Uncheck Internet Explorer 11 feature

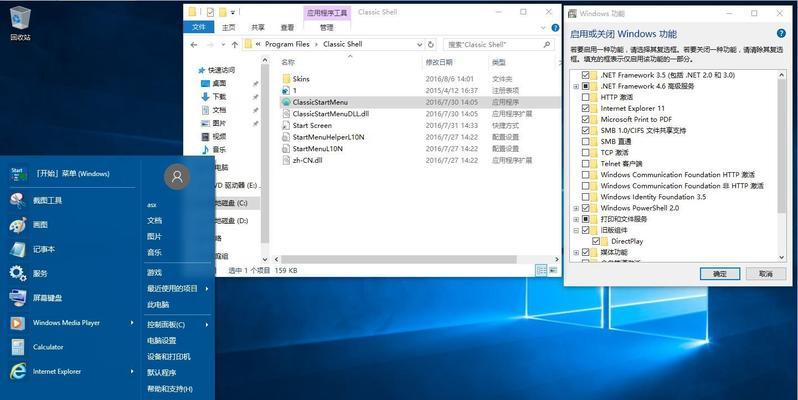pos(585,108)
